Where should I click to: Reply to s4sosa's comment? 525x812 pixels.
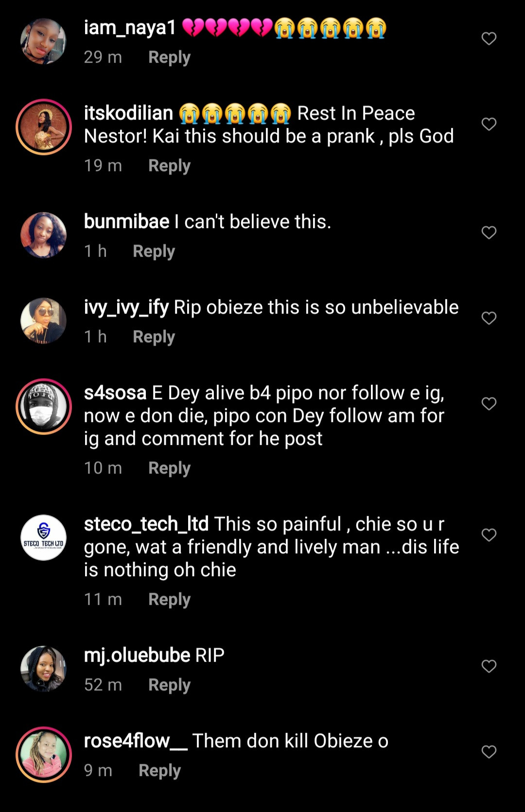(x=169, y=468)
